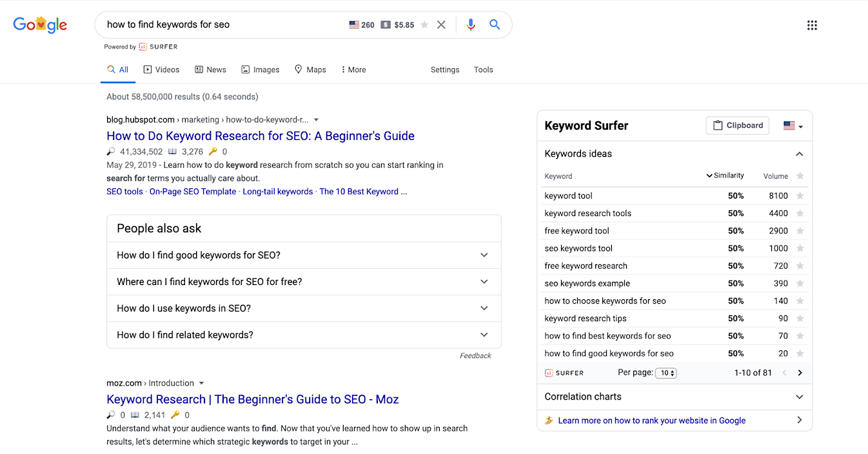
Task: Submit search with magnifier icon
Action: click(495, 25)
